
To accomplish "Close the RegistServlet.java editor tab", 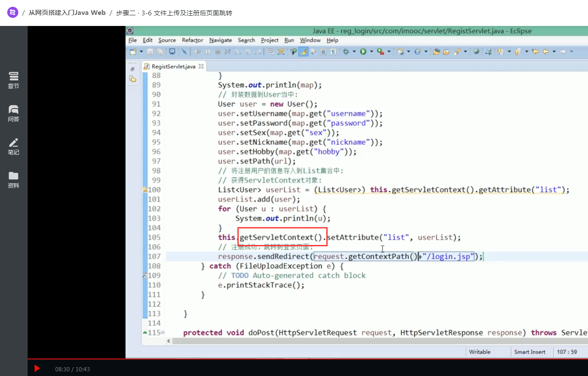I will coord(201,66).
